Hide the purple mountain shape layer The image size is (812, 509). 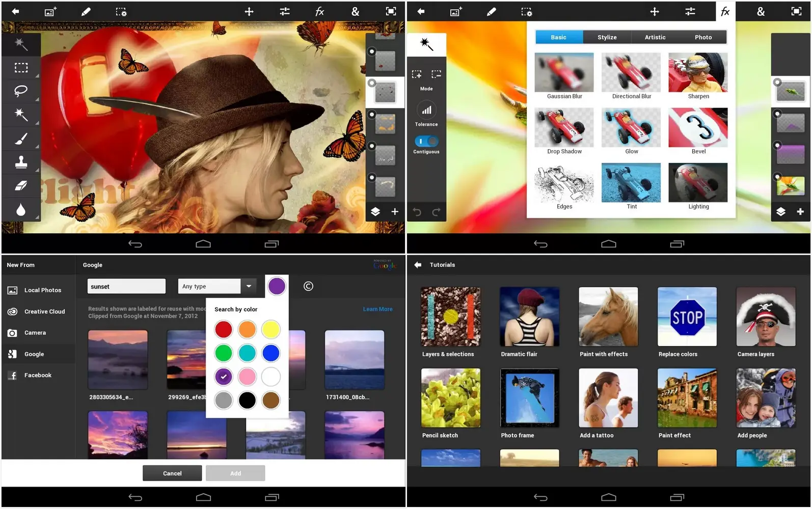(x=777, y=114)
